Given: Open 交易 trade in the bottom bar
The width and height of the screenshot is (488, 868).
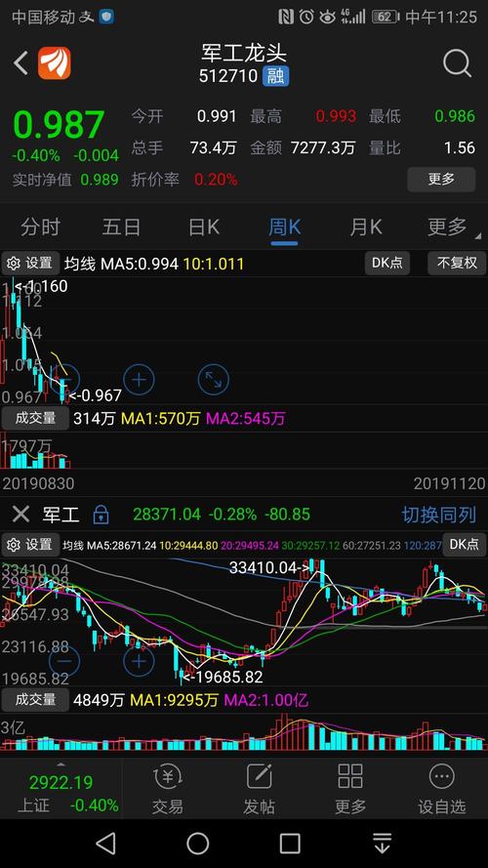Looking at the screenshot, I should tap(167, 789).
